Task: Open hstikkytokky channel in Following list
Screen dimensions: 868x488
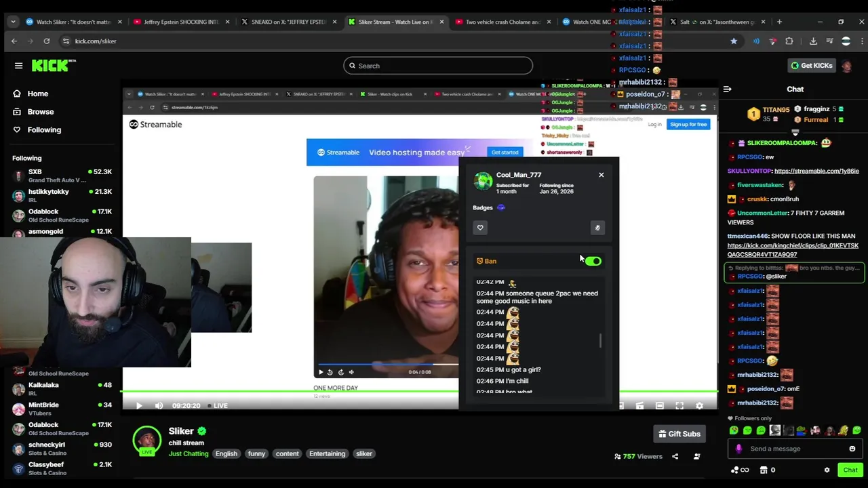Action: point(62,195)
